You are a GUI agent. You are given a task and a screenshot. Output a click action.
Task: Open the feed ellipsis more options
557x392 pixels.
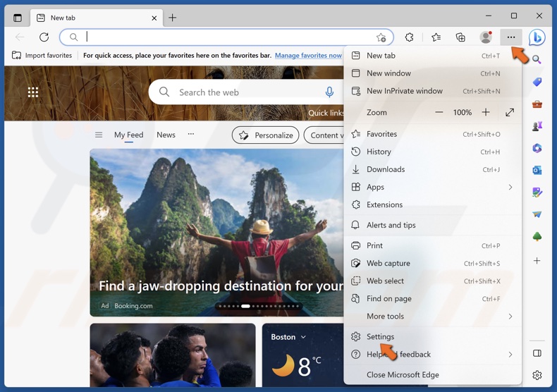pos(191,134)
